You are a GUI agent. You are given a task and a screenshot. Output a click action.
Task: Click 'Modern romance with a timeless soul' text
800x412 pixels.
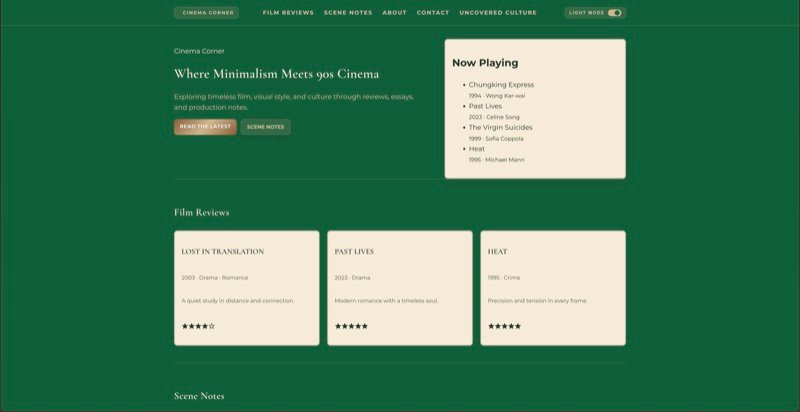pos(386,301)
